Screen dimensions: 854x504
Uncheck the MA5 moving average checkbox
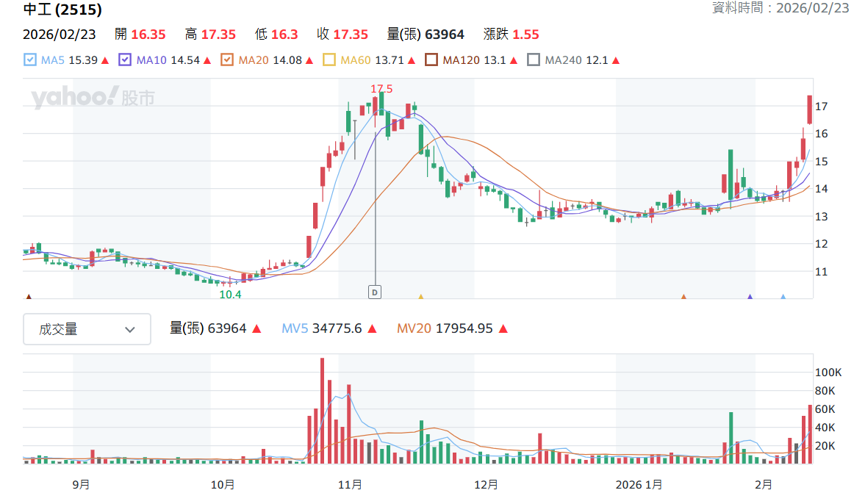click(x=30, y=60)
